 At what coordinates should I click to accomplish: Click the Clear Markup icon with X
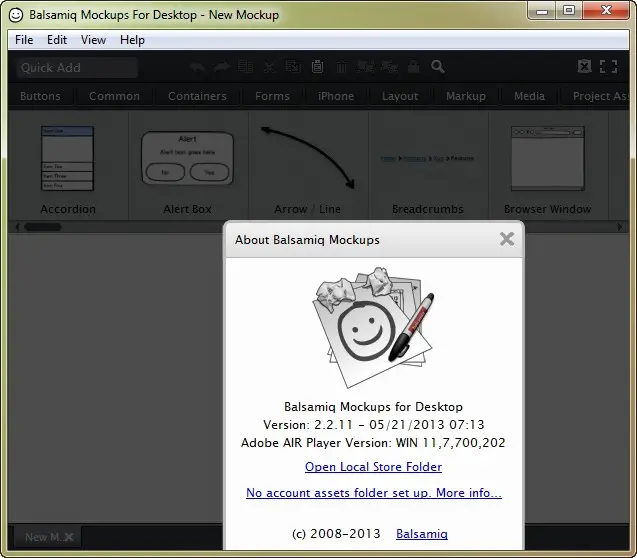coord(585,66)
